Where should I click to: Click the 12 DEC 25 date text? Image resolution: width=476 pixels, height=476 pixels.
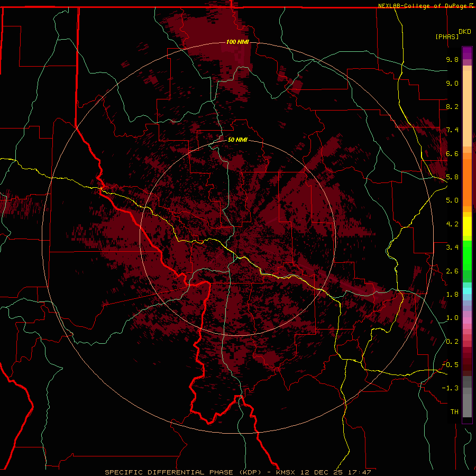point(321,472)
